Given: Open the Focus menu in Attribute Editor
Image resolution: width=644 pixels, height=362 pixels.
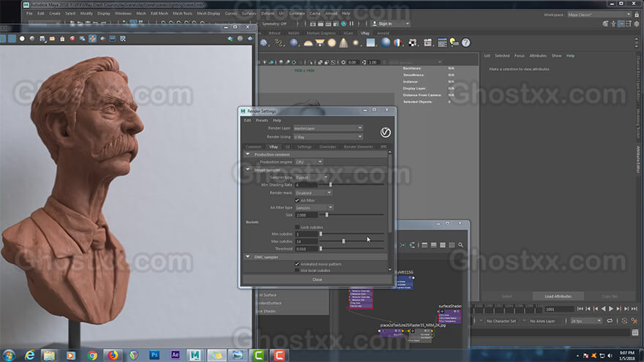Looking at the screenshot, I should [520, 56].
